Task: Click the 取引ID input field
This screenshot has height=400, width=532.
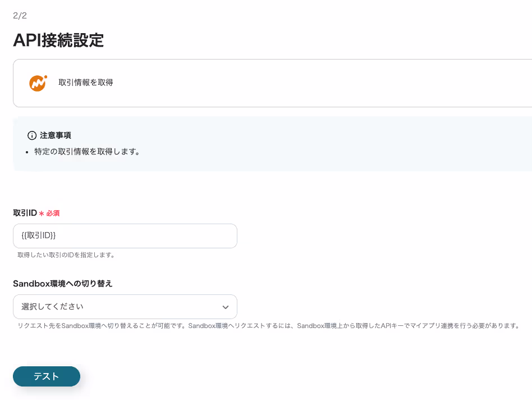Action: click(125, 235)
